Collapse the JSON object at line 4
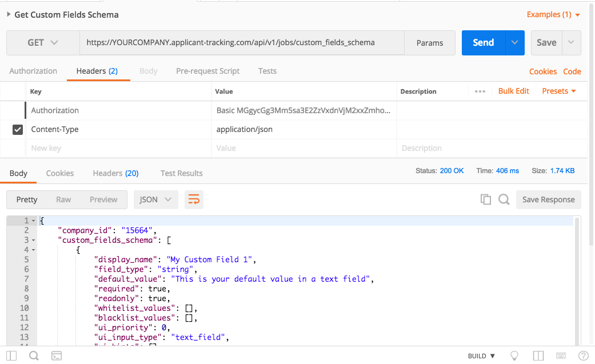The height and width of the screenshot is (364, 595). pyautogui.click(x=33, y=250)
